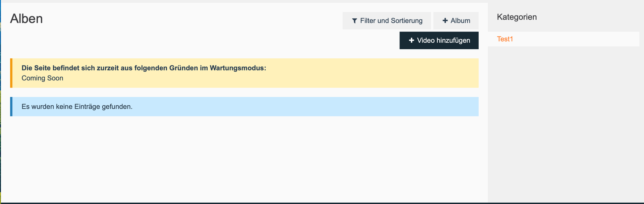Image resolution: width=644 pixels, height=204 pixels.
Task: Click the word hinzufügen on the dark button
Action: click(453, 41)
